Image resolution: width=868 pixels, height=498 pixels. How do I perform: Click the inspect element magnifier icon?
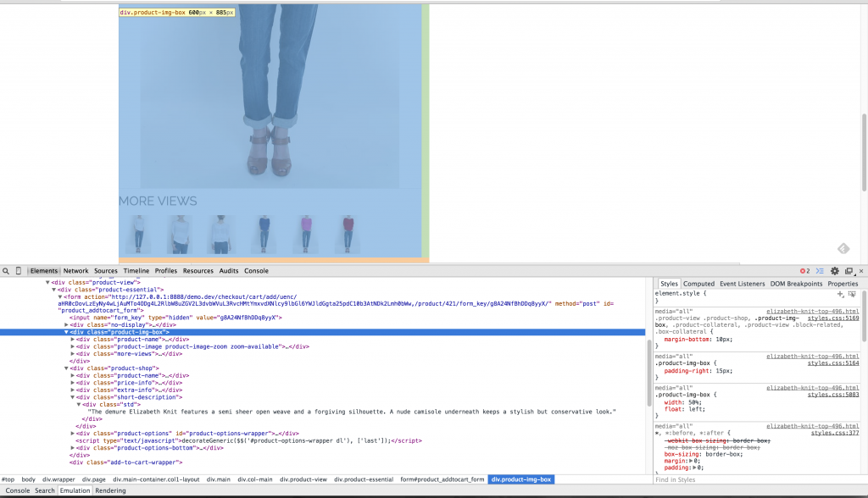(x=6, y=271)
